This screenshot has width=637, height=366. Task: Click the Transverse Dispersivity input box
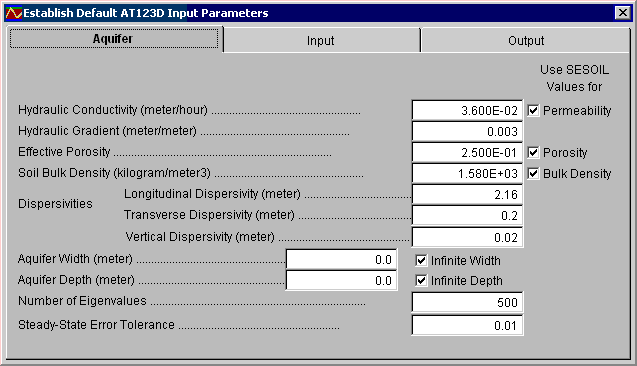coord(467,216)
